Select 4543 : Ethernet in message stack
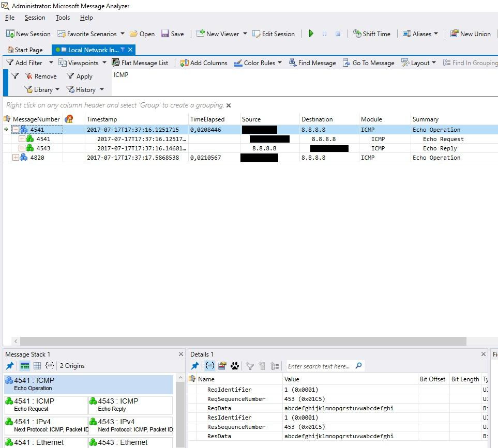The height and width of the screenshot is (448, 498). pos(130,442)
